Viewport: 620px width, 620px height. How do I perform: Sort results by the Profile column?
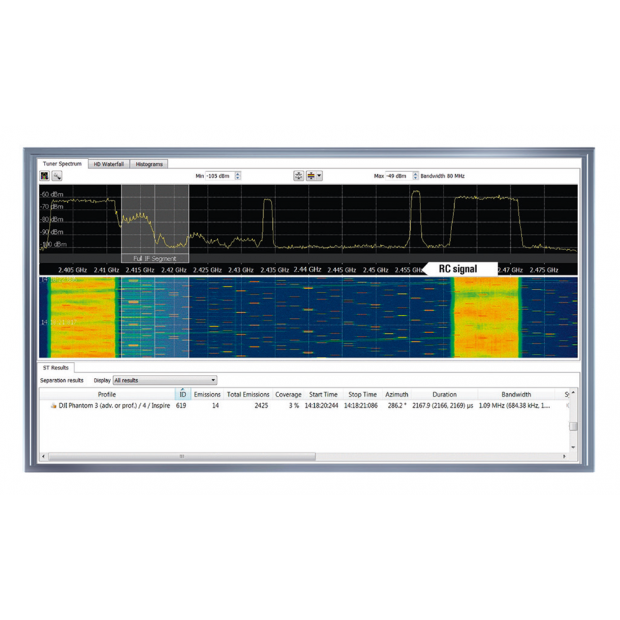point(107,394)
